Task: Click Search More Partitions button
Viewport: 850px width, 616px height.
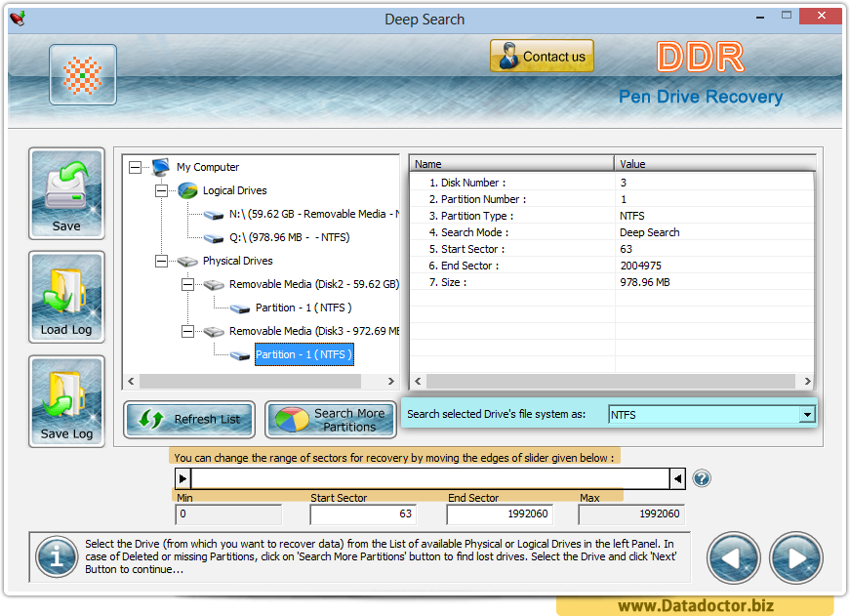Action: [x=331, y=419]
